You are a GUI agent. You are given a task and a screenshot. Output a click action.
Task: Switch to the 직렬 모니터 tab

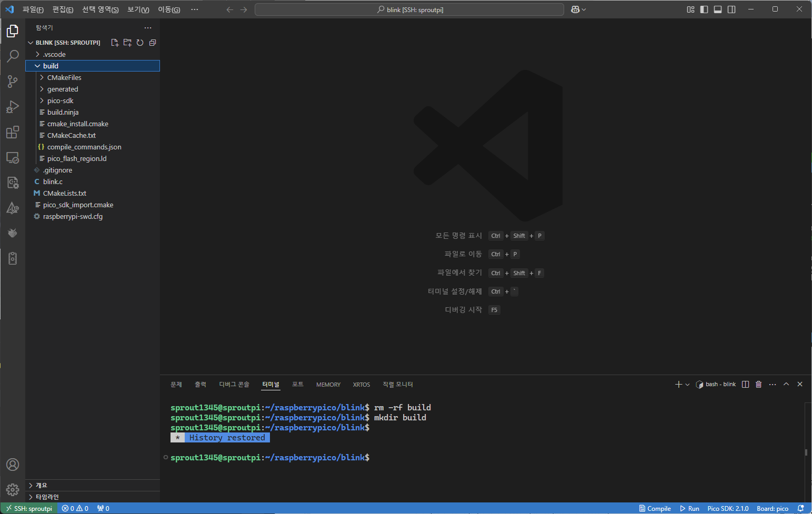[x=398, y=385]
